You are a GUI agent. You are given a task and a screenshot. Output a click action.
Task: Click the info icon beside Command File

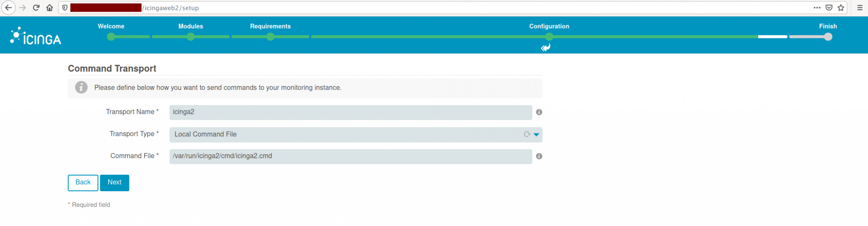click(539, 156)
